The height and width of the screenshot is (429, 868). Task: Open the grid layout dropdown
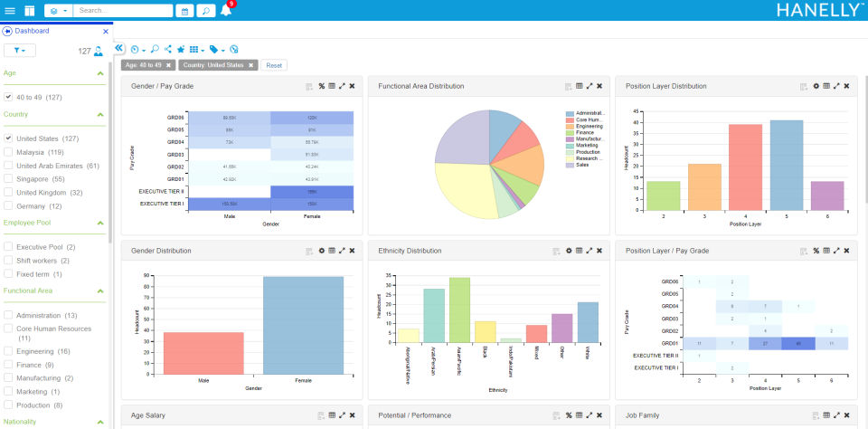196,50
